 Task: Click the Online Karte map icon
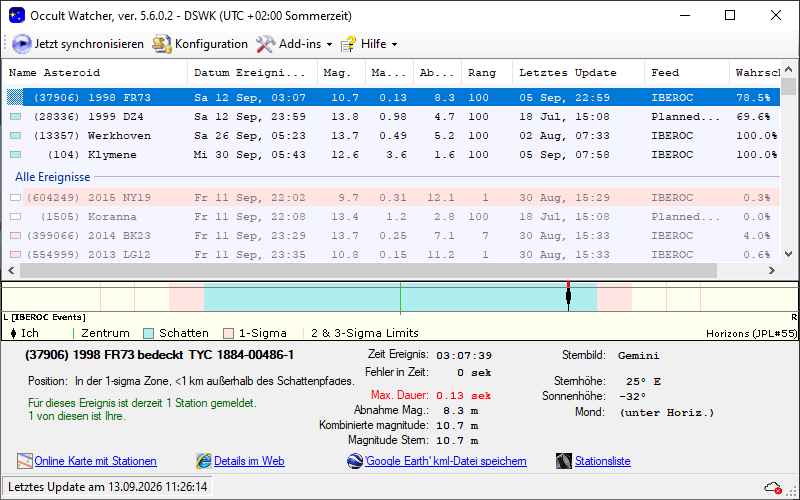pos(24,461)
